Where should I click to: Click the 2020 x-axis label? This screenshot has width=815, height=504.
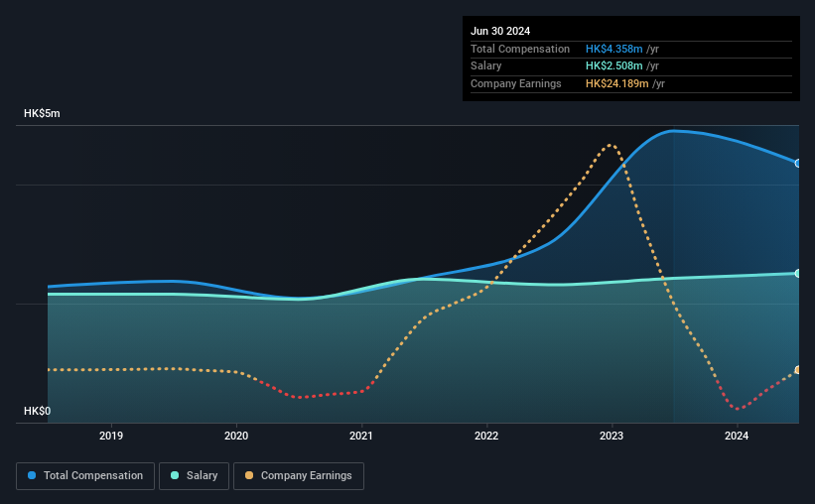236,436
